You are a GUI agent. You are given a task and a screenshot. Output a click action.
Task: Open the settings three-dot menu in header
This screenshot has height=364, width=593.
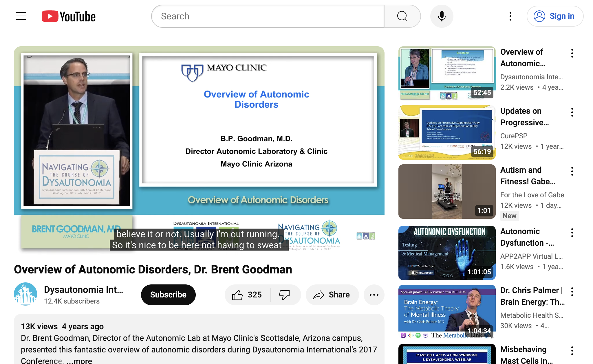click(x=510, y=16)
